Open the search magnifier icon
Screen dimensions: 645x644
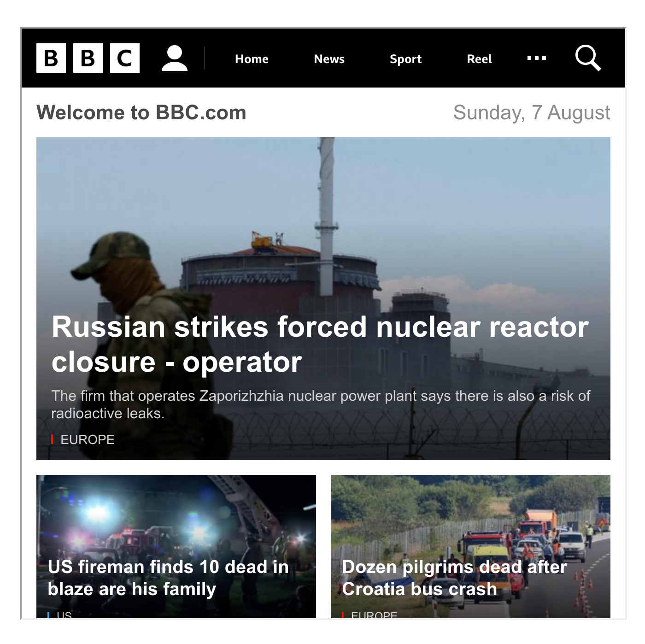[588, 58]
